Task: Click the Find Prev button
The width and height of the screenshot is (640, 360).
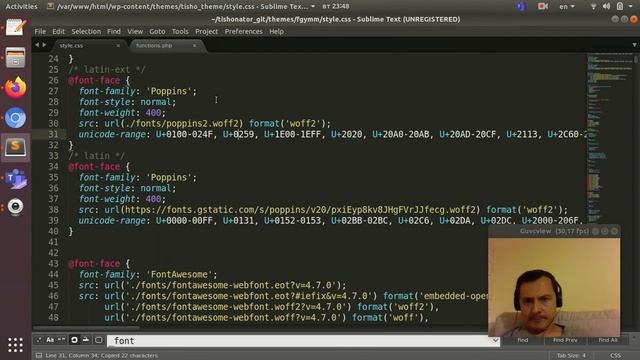Action: pos(565,340)
